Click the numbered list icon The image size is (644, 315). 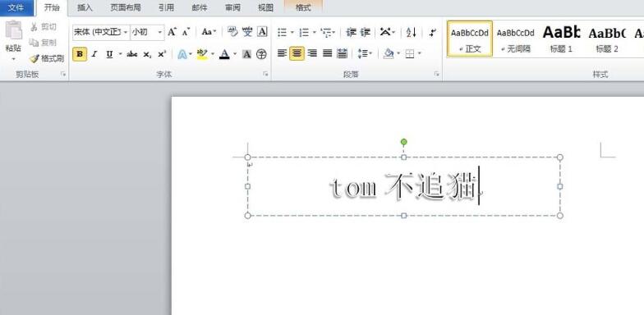[x=304, y=32]
